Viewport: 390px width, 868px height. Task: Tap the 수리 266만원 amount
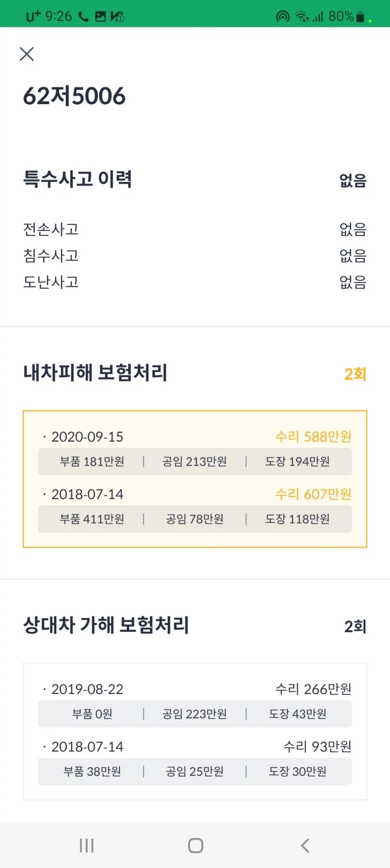313,689
